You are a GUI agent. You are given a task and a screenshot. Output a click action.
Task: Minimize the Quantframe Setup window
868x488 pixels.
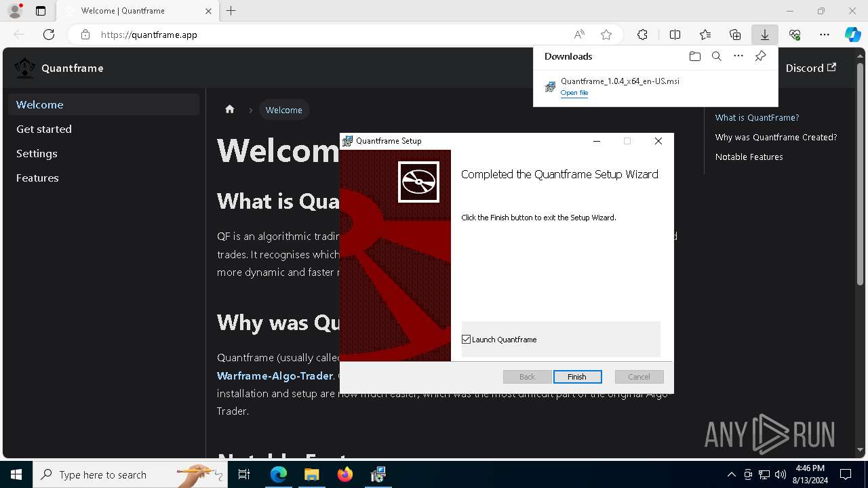[597, 141]
